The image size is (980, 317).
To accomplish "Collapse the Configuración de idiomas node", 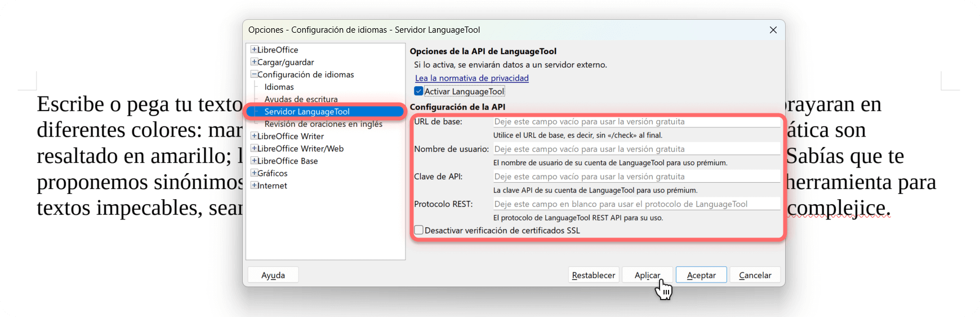I will 254,74.
